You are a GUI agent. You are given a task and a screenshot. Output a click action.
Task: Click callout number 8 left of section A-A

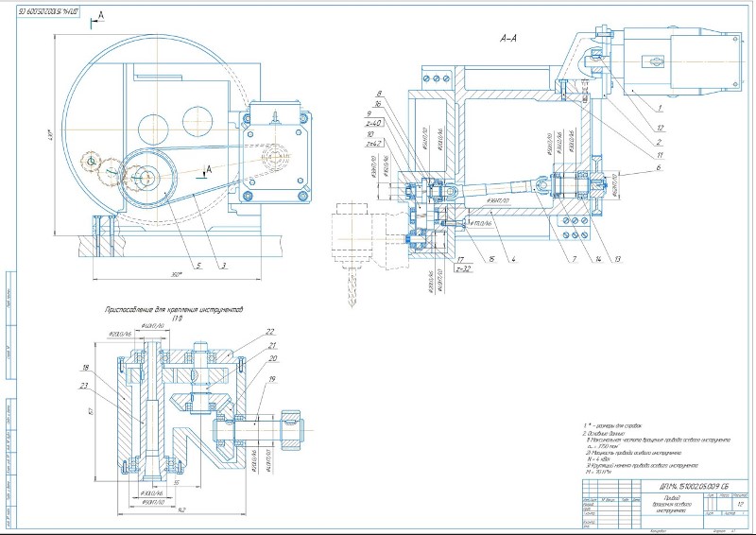(x=380, y=94)
